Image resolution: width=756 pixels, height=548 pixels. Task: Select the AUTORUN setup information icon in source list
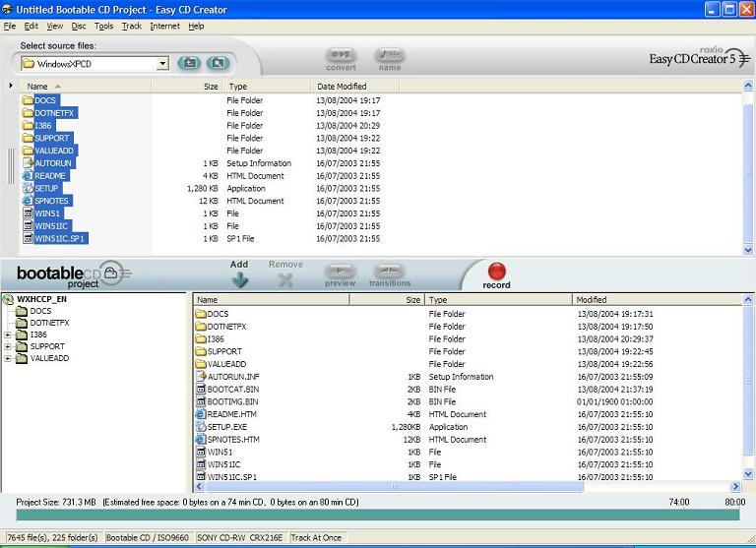click(x=28, y=163)
